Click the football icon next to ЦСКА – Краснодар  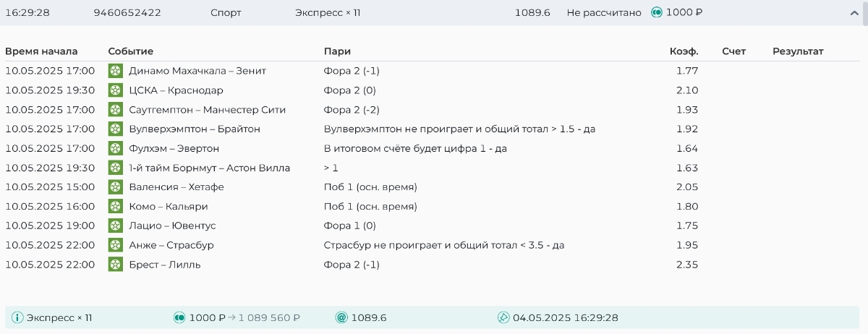[116, 90]
